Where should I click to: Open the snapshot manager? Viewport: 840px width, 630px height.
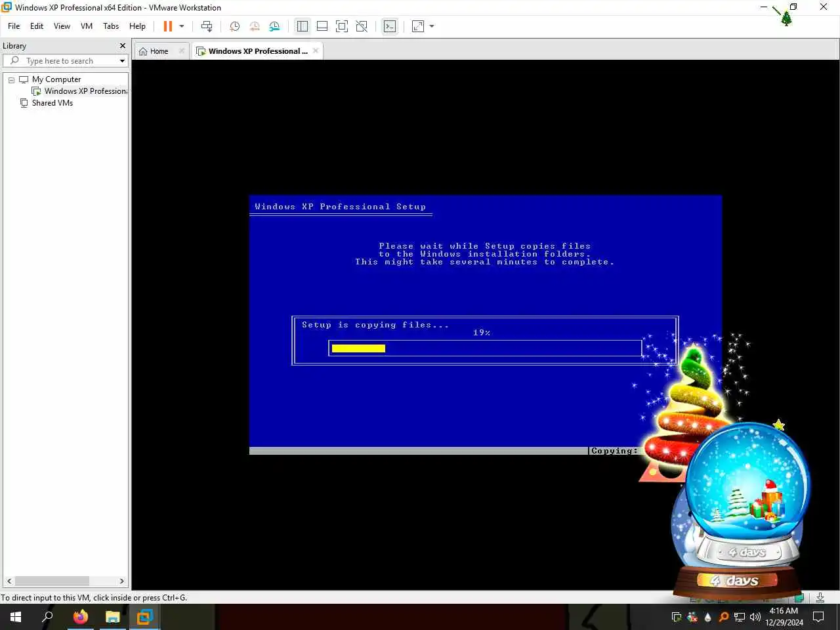274,26
